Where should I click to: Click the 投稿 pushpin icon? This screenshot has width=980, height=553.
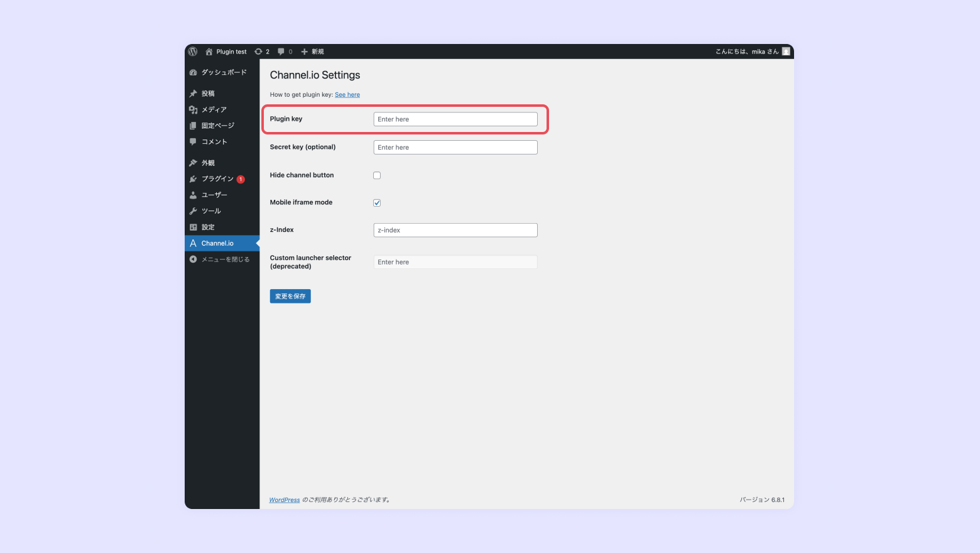[193, 94]
